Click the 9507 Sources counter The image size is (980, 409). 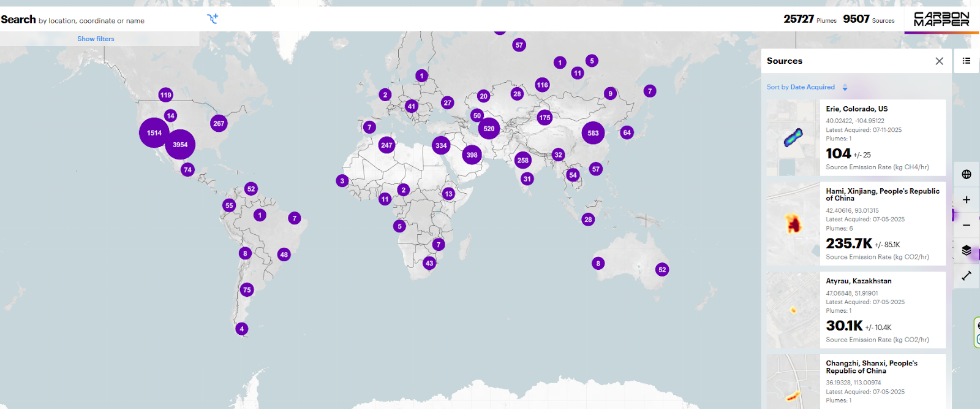[869, 19]
